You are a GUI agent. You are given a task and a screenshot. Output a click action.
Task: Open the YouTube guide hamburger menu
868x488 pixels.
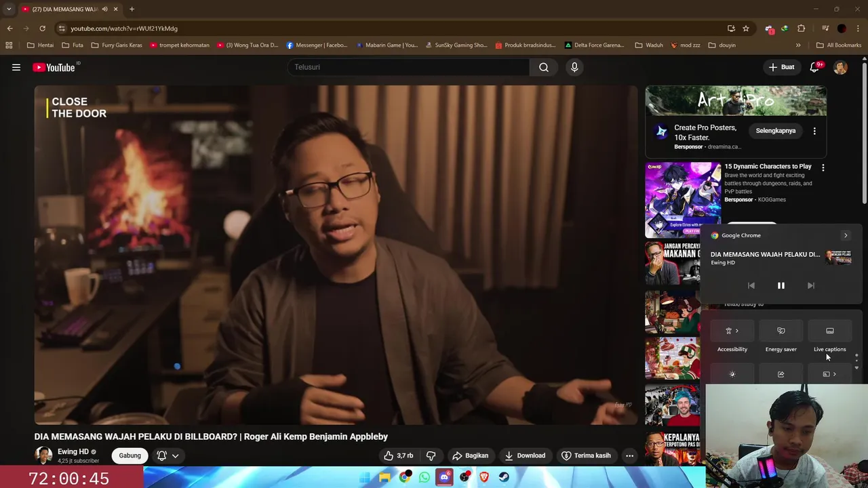point(16,67)
